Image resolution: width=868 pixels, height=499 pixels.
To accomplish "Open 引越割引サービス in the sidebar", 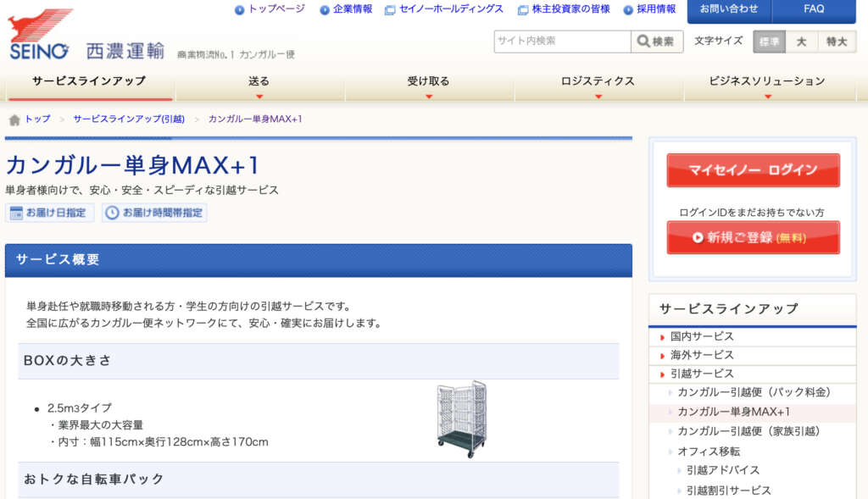I will click(x=728, y=491).
